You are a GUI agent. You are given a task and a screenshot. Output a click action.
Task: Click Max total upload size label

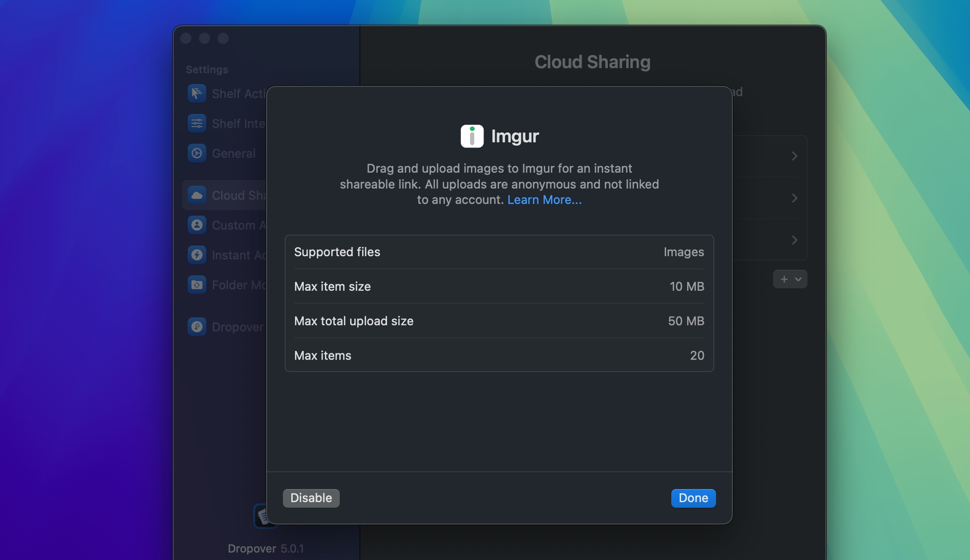(x=354, y=321)
